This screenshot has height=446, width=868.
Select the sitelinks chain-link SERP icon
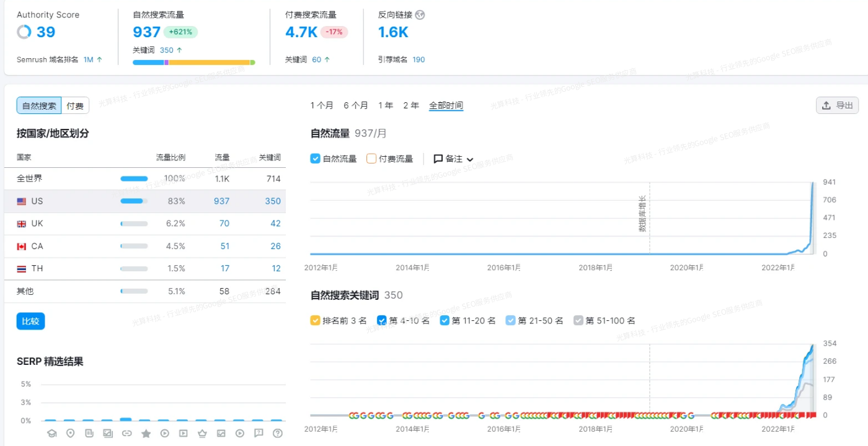(128, 433)
